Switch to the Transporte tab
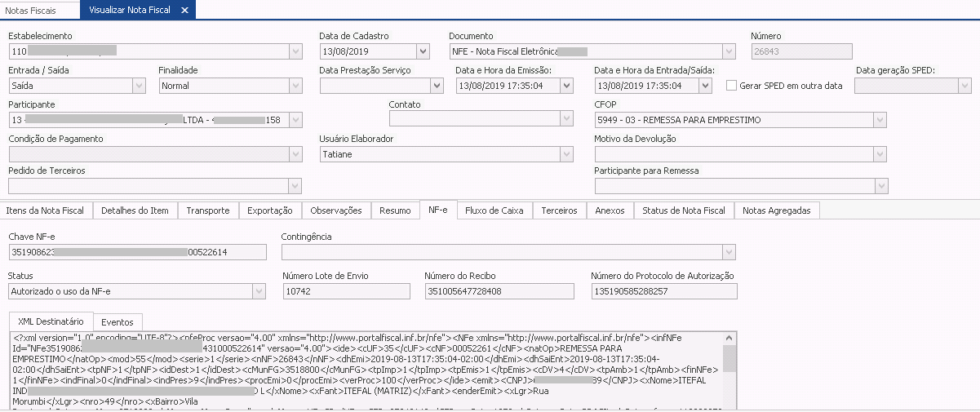This screenshot has width=980, height=412. pyautogui.click(x=207, y=210)
